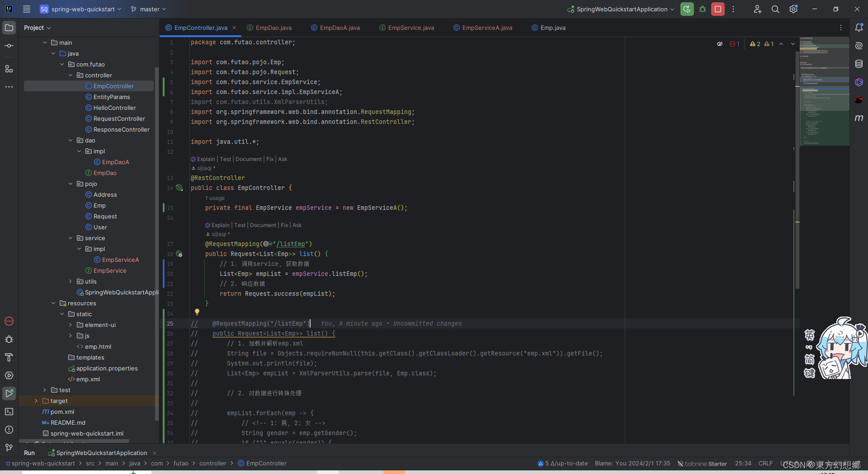
Task: Open the Database tool window
Action: tap(859, 64)
